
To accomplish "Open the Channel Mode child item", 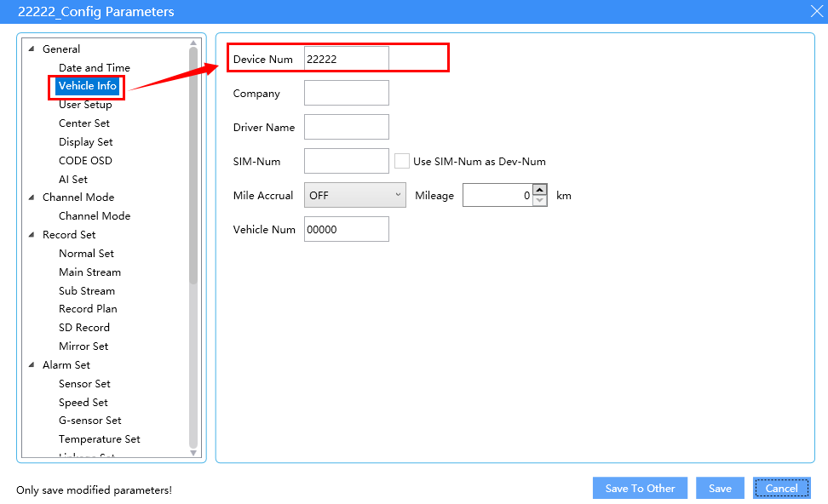I will point(95,216).
